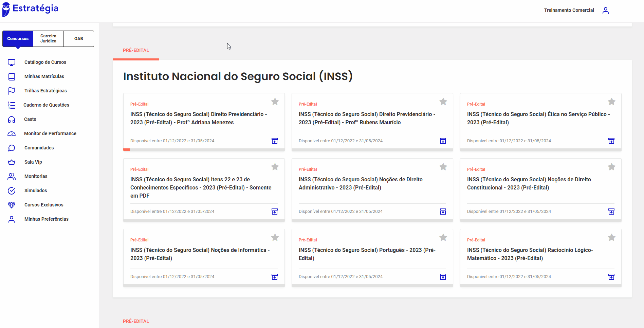Click the PRÉ-EDITAL label below the INSS panel
The height and width of the screenshot is (328, 644).
coord(136,321)
